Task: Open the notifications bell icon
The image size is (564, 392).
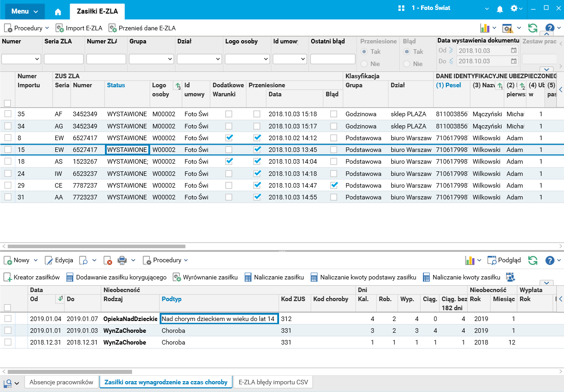Action: click(x=500, y=9)
